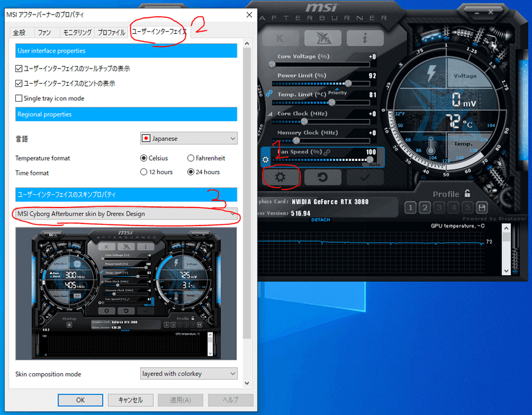Viewport: 532px width, 415px height.
Task: Click properties dialog scroll-down arrow
Action: (x=247, y=383)
